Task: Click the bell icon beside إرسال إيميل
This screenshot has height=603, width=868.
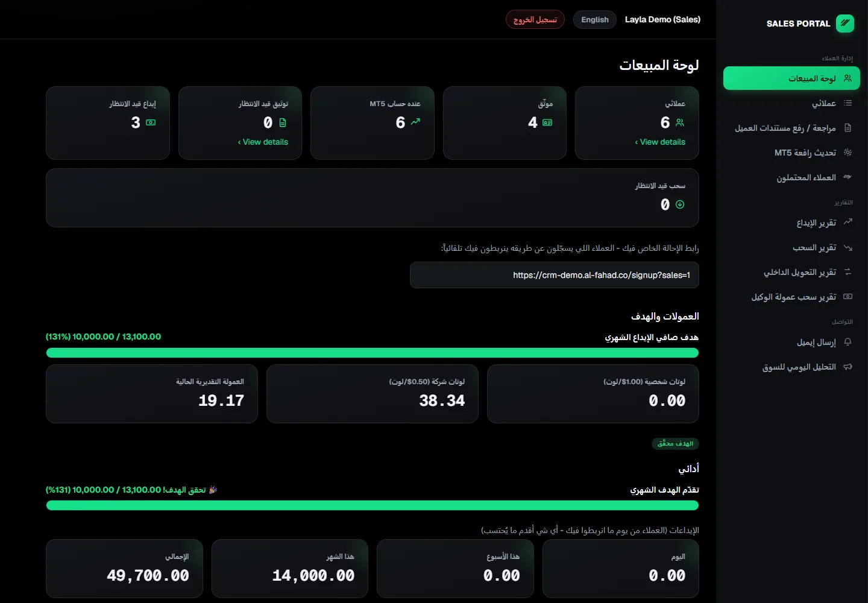Action: [x=848, y=342]
